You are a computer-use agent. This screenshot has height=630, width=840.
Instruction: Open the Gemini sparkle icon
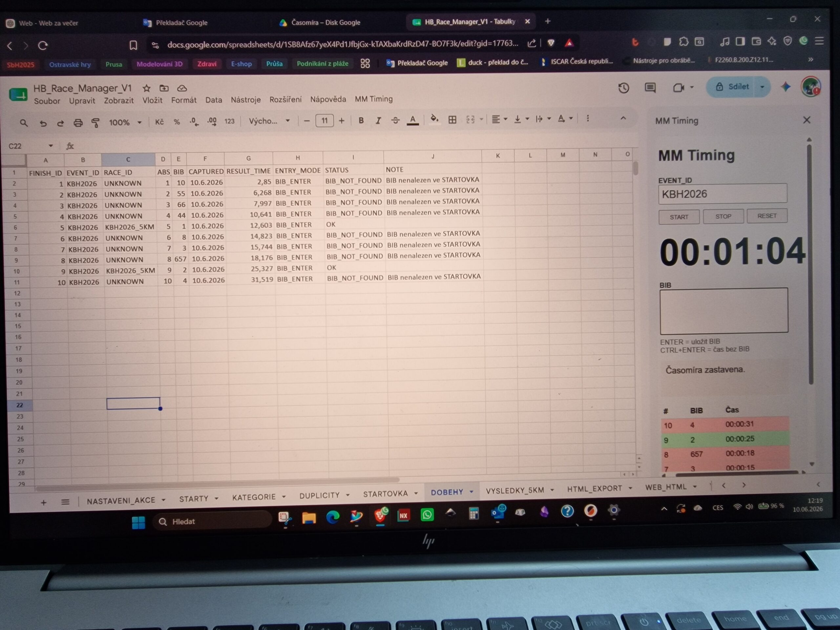point(786,87)
